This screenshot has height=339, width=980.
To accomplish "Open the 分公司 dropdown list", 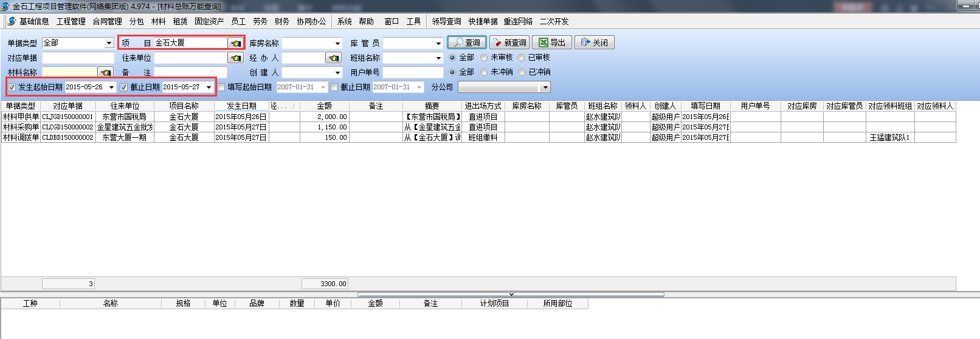I will pos(545,87).
